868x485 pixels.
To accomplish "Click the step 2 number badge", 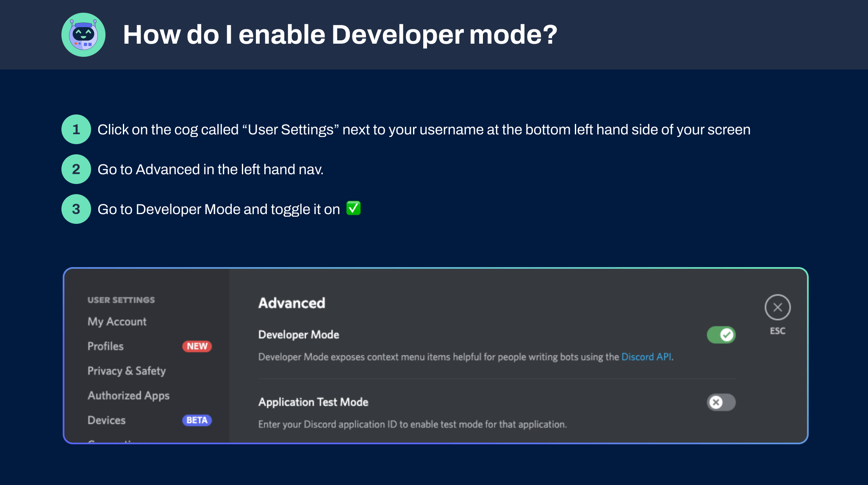I will click(x=76, y=169).
